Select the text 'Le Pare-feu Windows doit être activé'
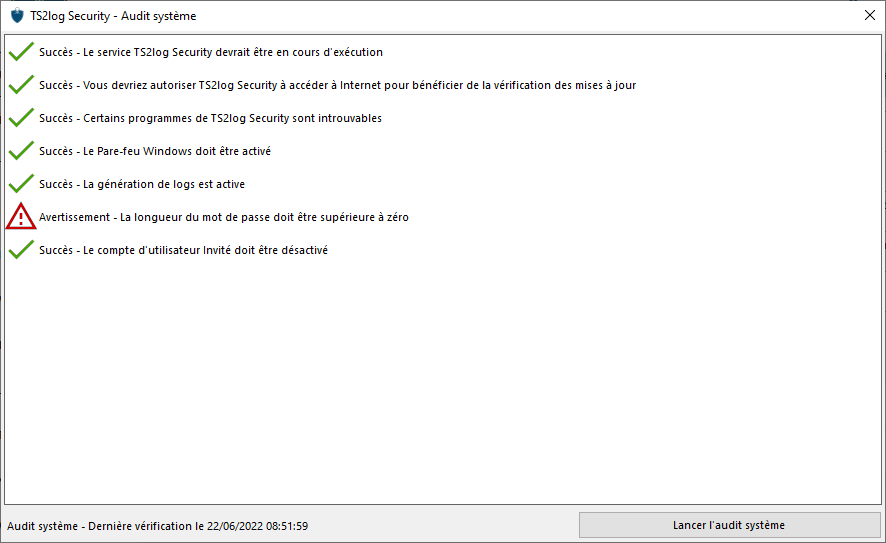The image size is (886, 543). coord(177,151)
